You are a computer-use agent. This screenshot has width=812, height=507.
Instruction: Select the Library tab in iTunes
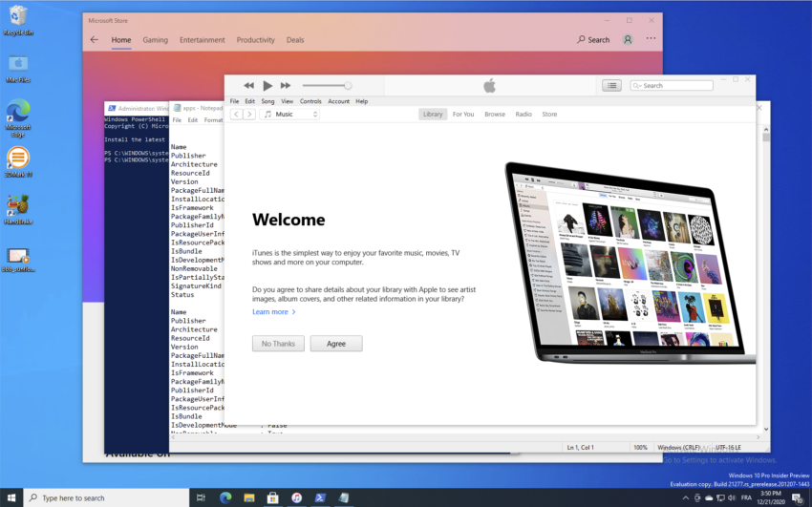coord(433,115)
